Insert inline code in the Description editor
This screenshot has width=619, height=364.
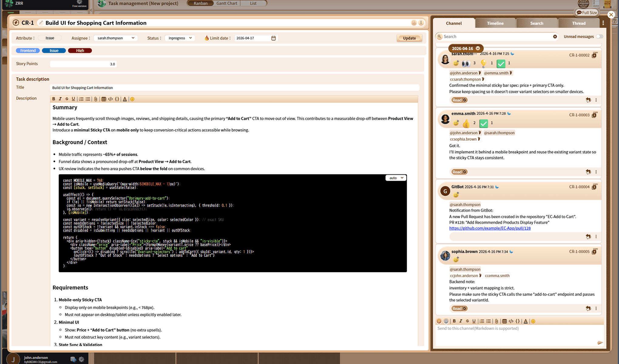pos(110,99)
